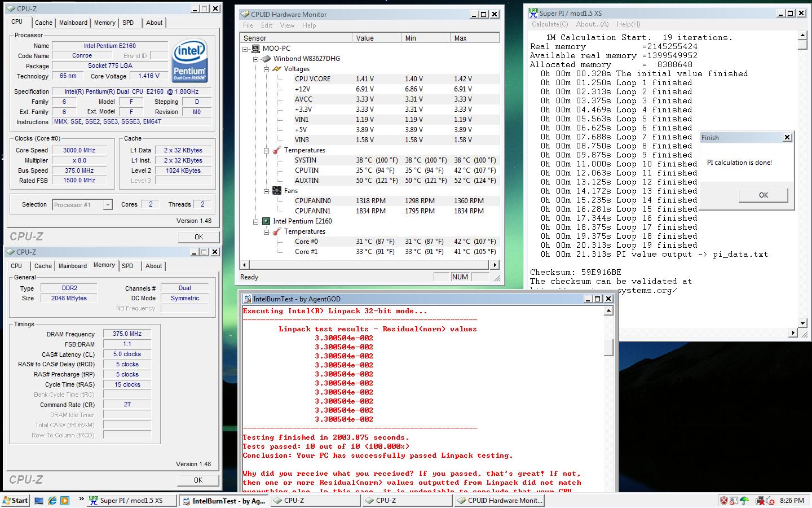
Task: Click the Value column header
Action: click(377, 38)
